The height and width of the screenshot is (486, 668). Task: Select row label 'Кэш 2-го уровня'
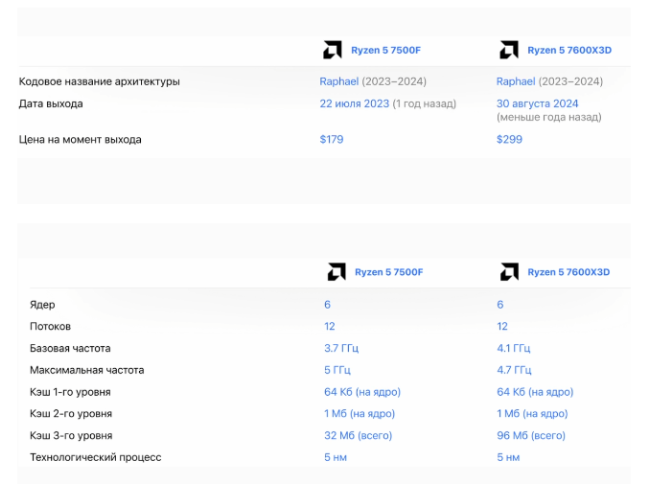[71, 414]
